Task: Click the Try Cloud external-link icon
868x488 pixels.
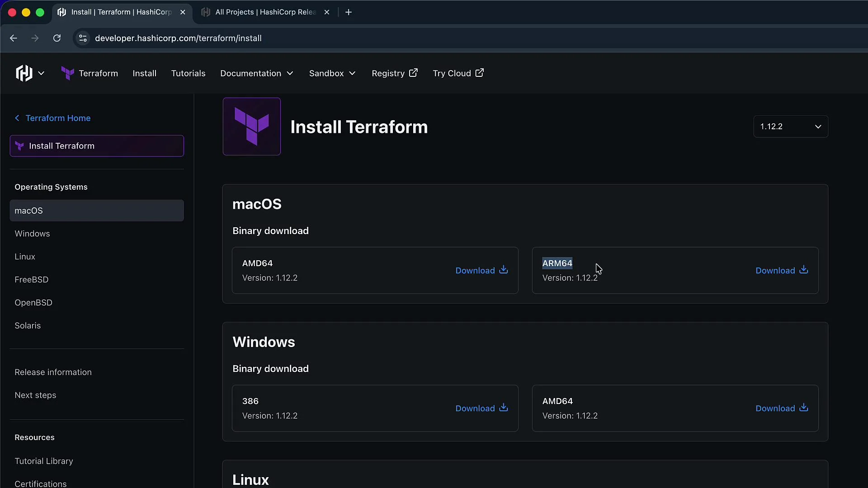Action: click(x=480, y=73)
